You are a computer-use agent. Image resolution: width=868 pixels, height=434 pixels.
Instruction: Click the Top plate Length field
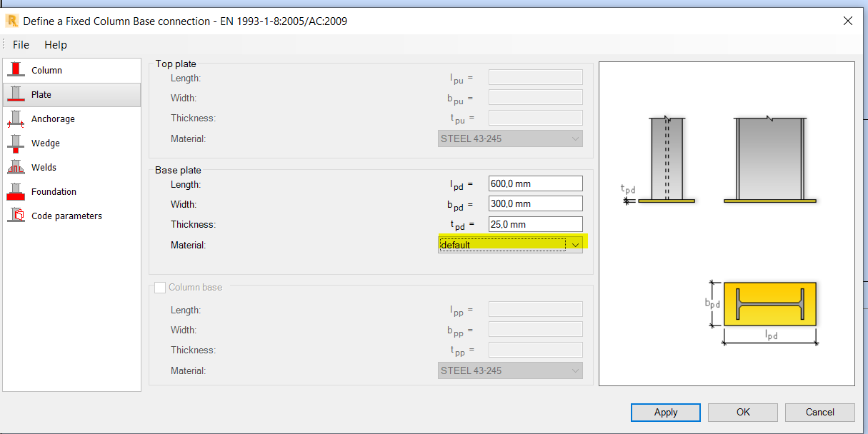[536, 77]
